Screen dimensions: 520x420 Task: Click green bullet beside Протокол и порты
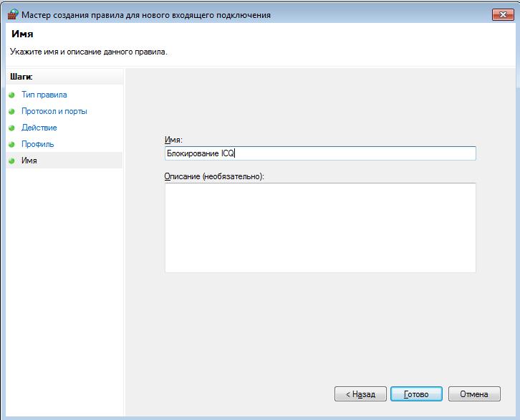pyautogui.click(x=11, y=112)
